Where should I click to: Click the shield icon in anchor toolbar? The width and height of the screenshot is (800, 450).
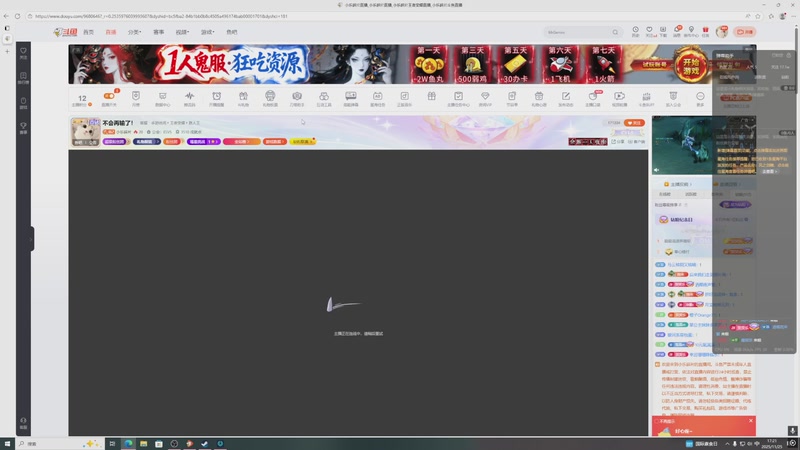tap(136, 98)
